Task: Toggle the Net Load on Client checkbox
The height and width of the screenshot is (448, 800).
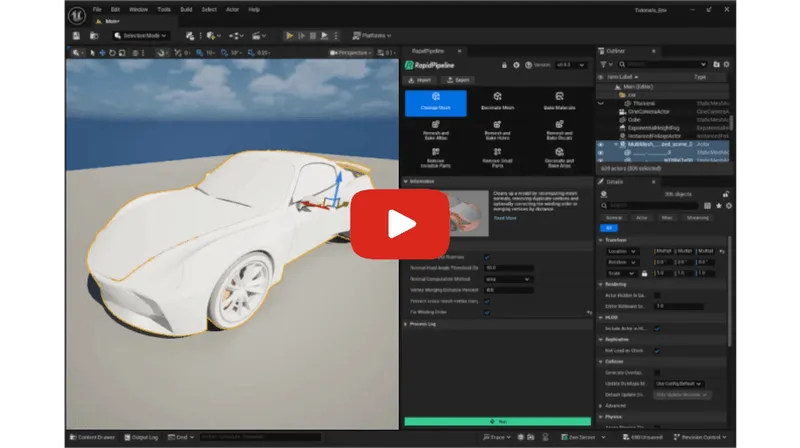Action: [x=657, y=351]
